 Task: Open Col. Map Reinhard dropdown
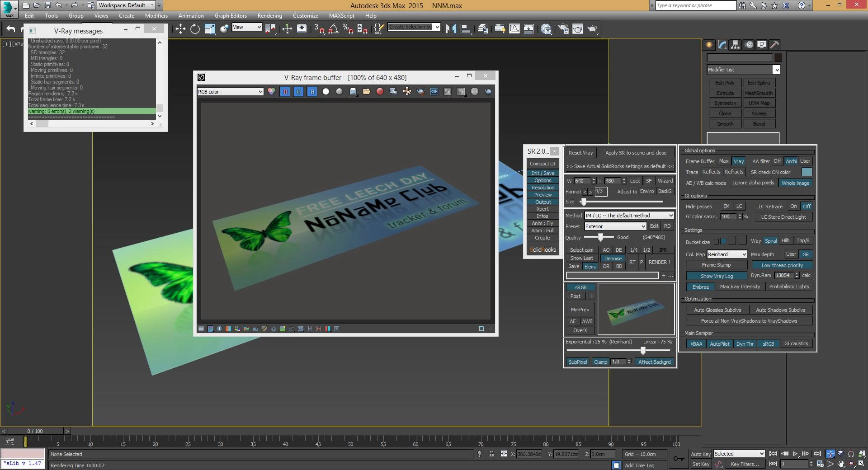point(727,254)
